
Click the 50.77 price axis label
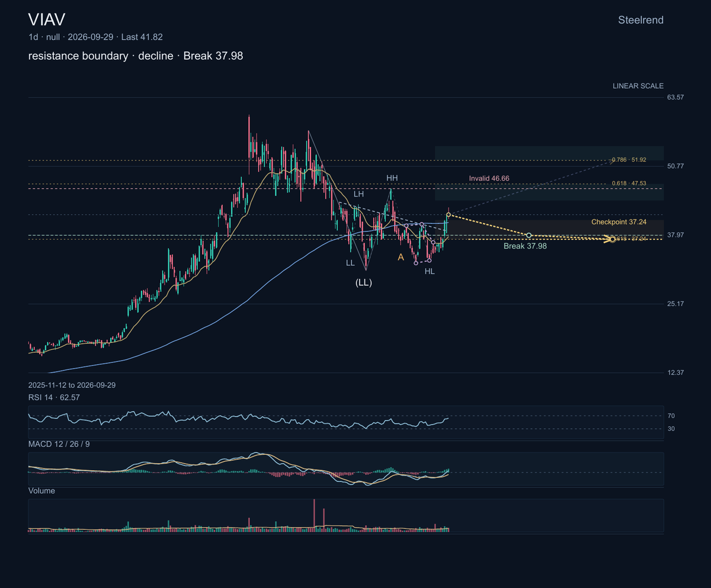[676, 166]
